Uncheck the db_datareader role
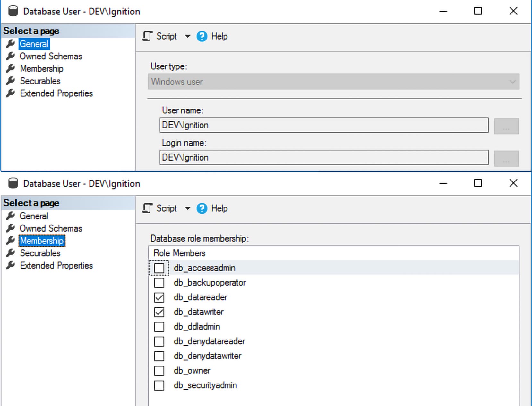The height and width of the screenshot is (406, 532). coord(159,297)
